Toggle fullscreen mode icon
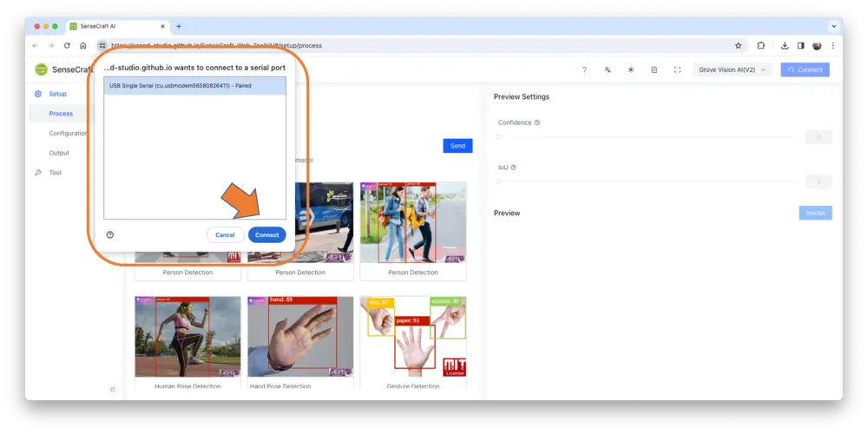 point(677,70)
